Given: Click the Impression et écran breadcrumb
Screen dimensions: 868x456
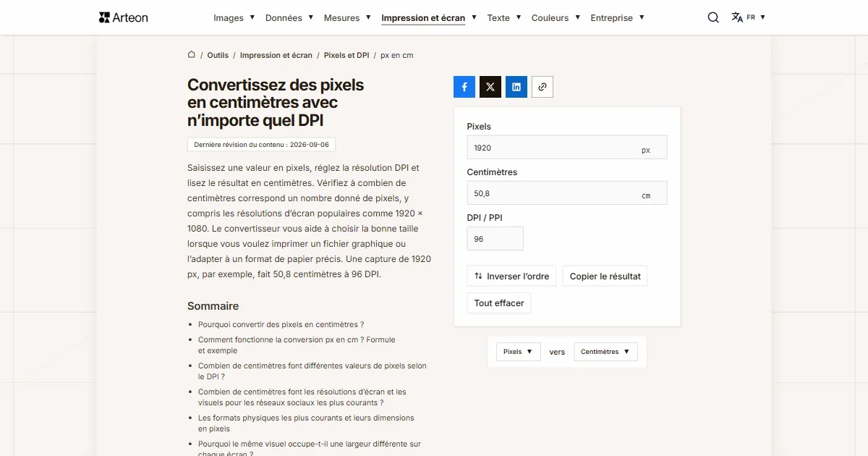Looking at the screenshot, I should pyautogui.click(x=276, y=55).
